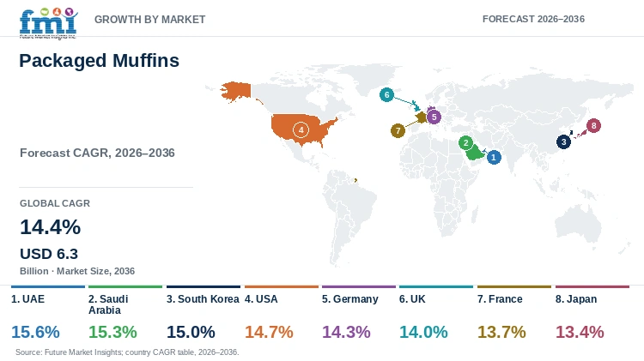This screenshot has width=644, height=361.
Task: Click the 13.4% value for Japan
Action: click(x=580, y=332)
